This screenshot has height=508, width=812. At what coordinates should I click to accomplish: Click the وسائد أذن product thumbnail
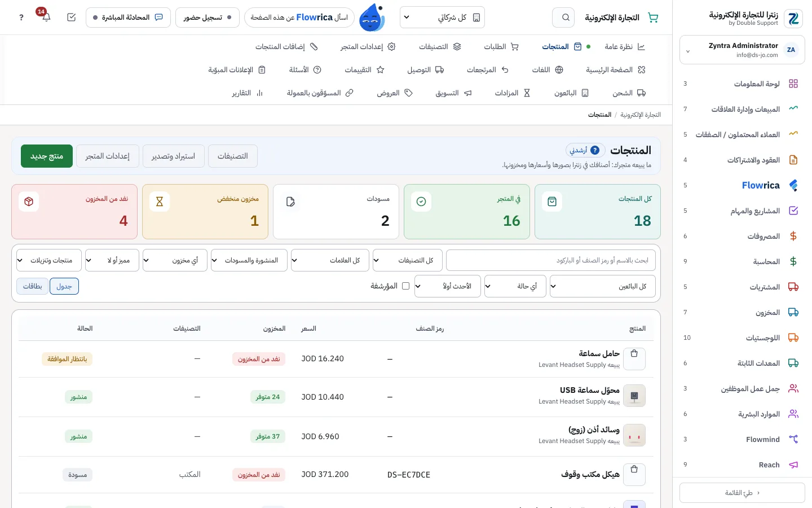634,436
